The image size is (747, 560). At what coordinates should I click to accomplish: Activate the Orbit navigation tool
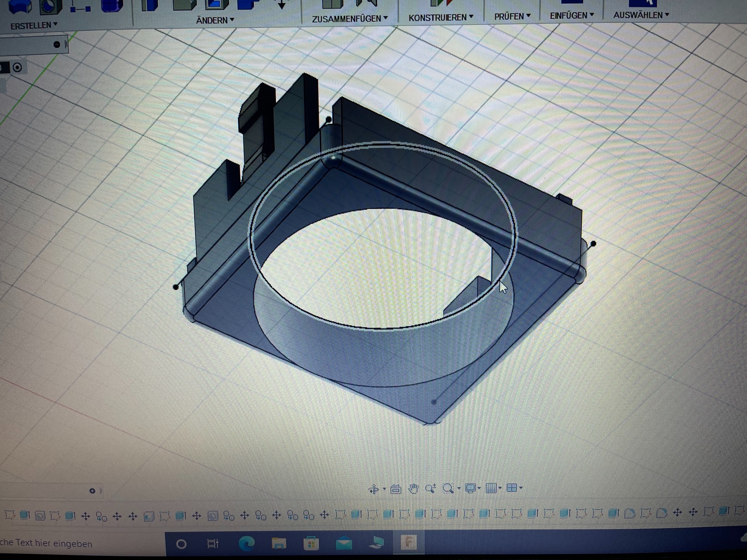coord(373,489)
